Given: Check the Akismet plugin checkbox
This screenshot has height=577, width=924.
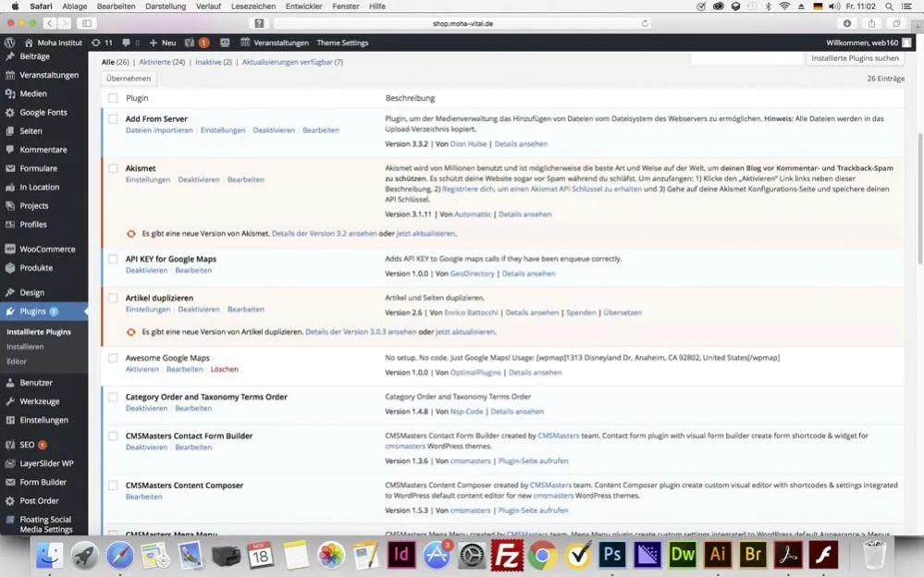Looking at the screenshot, I should coord(113,168).
